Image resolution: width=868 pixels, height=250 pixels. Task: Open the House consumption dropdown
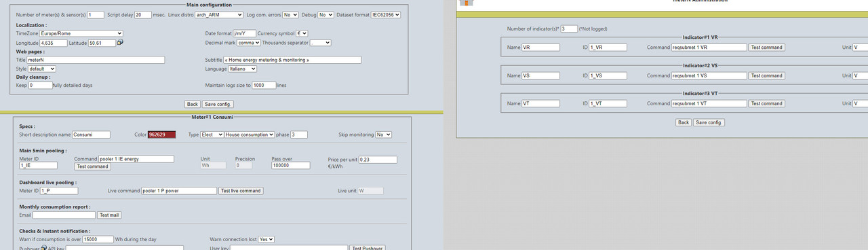pos(250,135)
